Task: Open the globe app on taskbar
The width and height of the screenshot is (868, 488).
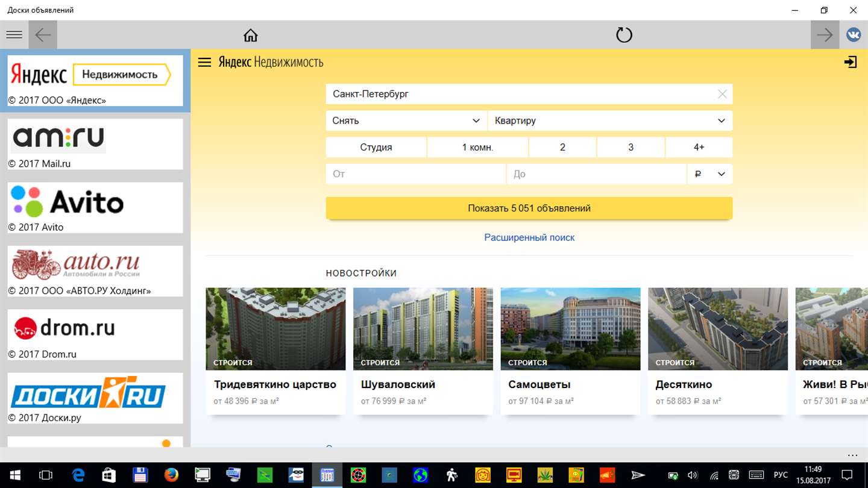Action: click(420, 475)
